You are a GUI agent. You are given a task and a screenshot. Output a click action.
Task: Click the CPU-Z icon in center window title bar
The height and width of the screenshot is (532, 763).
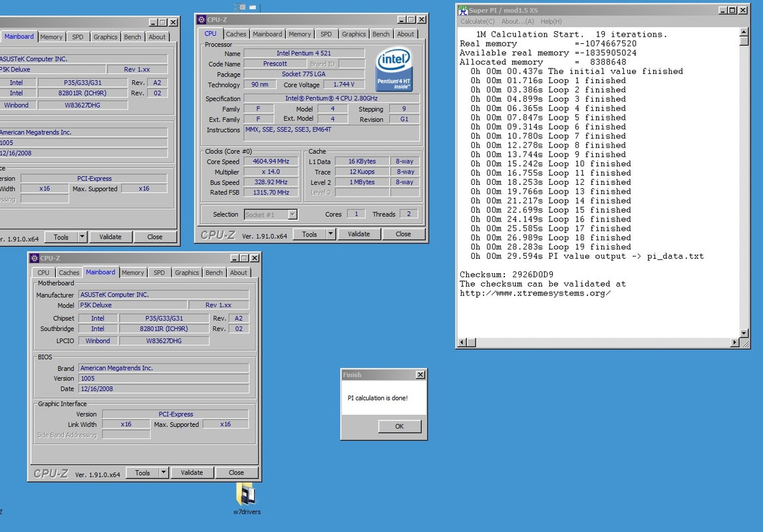coord(202,19)
